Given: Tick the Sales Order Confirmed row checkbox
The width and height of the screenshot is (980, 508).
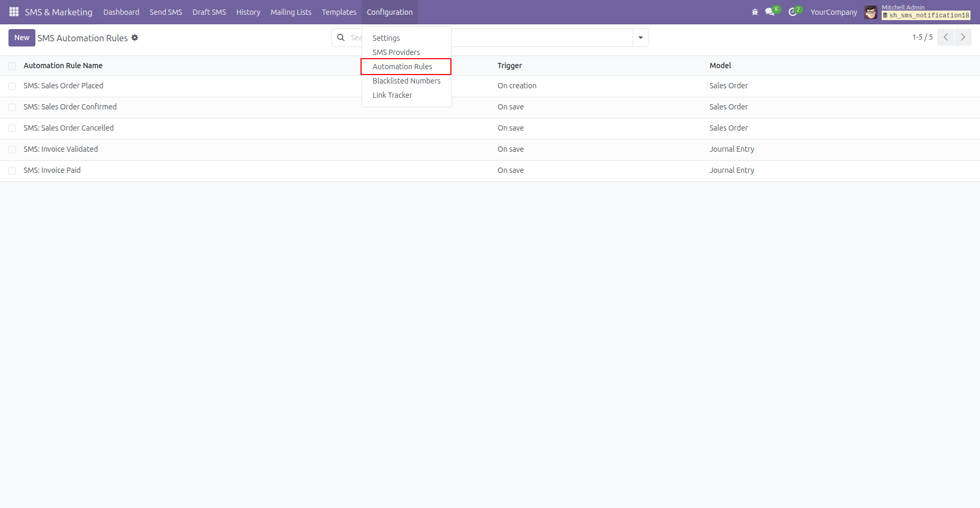Looking at the screenshot, I should pyautogui.click(x=12, y=107).
